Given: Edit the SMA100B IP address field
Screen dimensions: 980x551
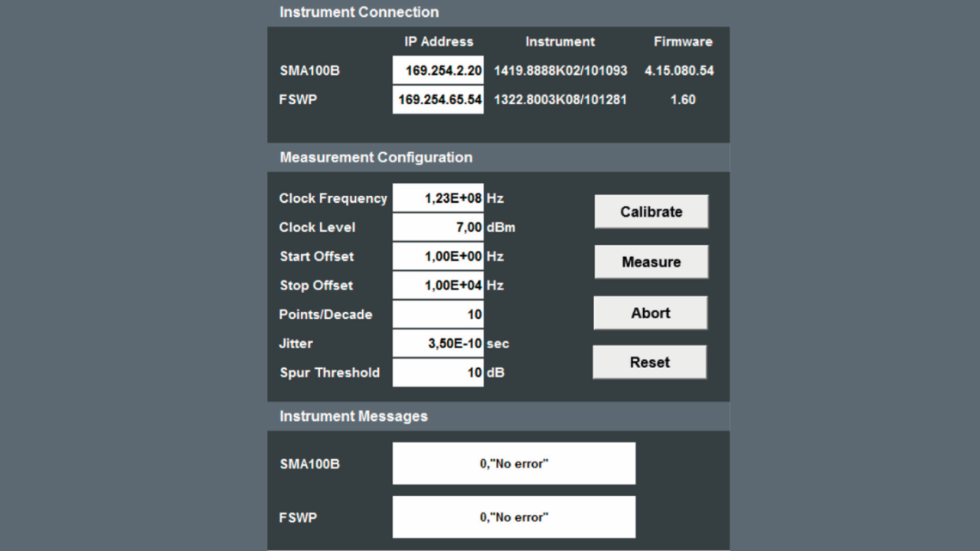Looking at the screenshot, I should [438, 70].
